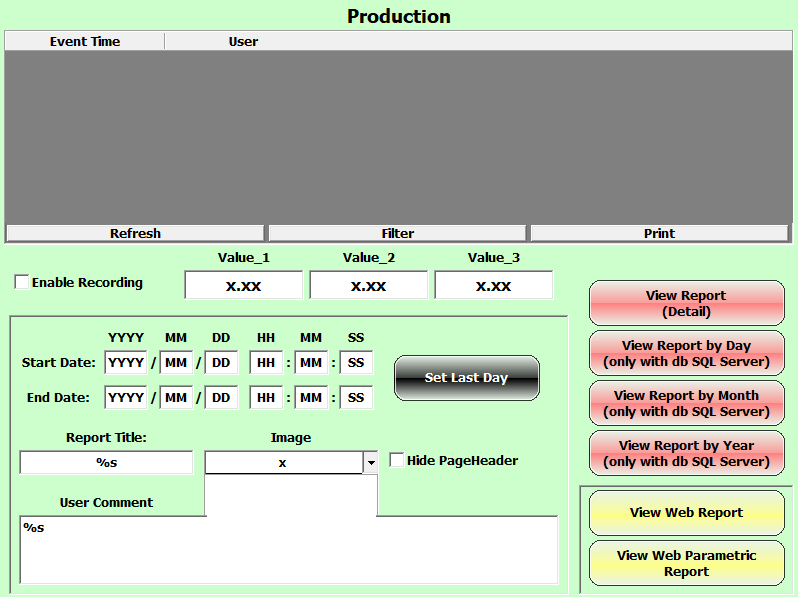Toggle the Hide PageHeader checkbox

coord(397,460)
